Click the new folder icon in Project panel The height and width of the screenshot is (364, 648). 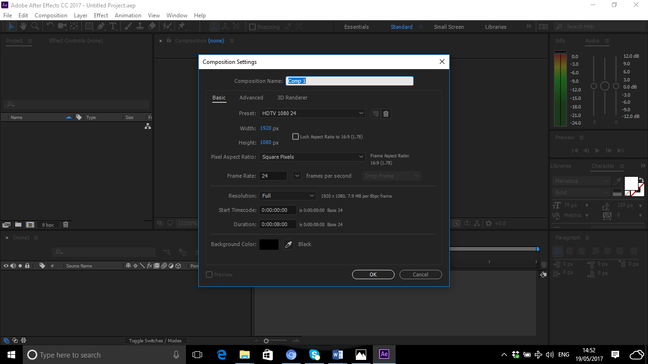click(x=18, y=225)
